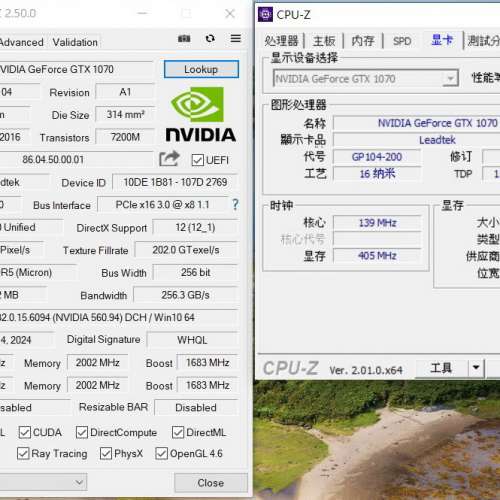Click the GPU-Z screenshot camera icon
The height and width of the screenshot is (500, 500).
[x=184, y=39]
